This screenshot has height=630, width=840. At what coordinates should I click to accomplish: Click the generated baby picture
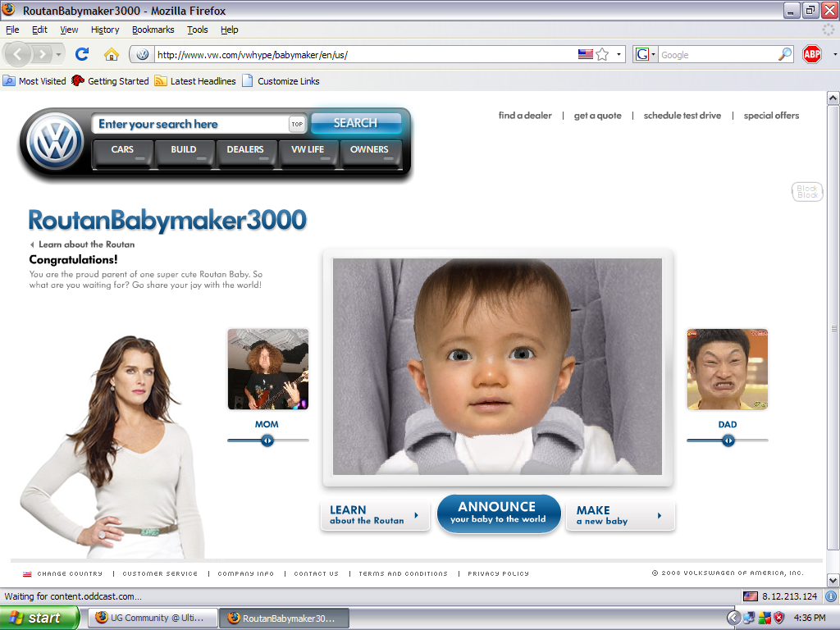point(498,367)
